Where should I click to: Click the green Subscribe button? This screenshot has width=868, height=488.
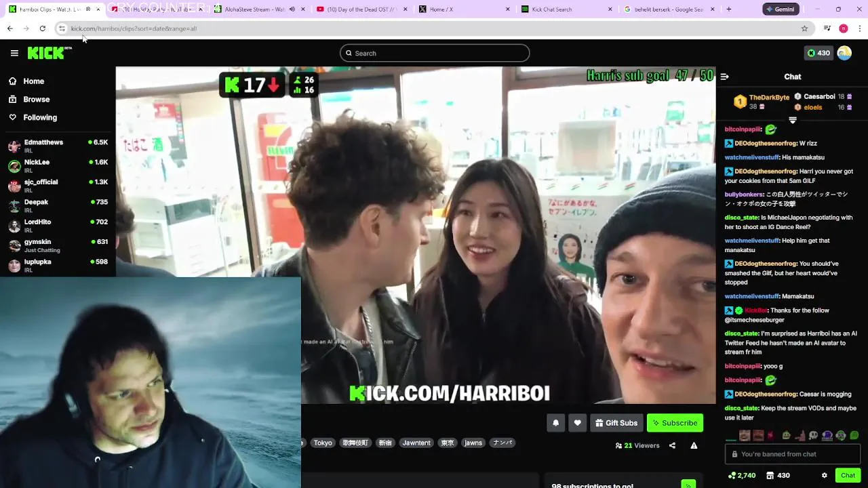click(x=675, y=423)
